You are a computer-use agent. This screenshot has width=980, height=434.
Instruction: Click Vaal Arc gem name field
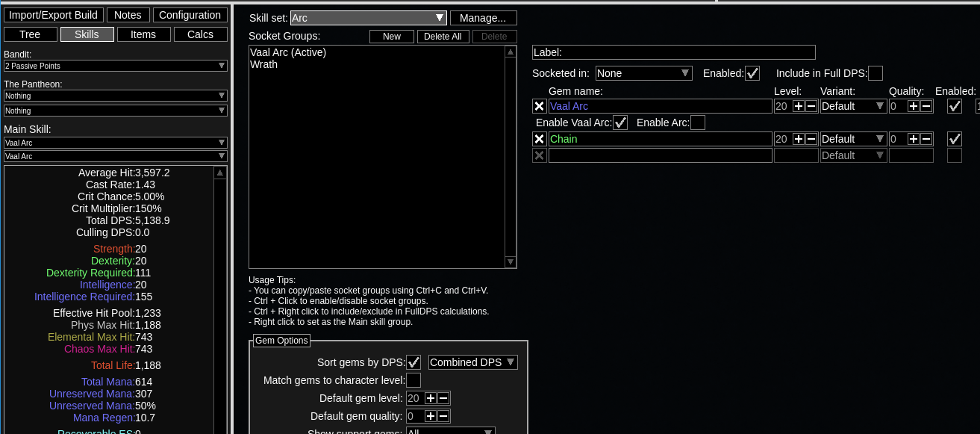(x=661, y=106)
